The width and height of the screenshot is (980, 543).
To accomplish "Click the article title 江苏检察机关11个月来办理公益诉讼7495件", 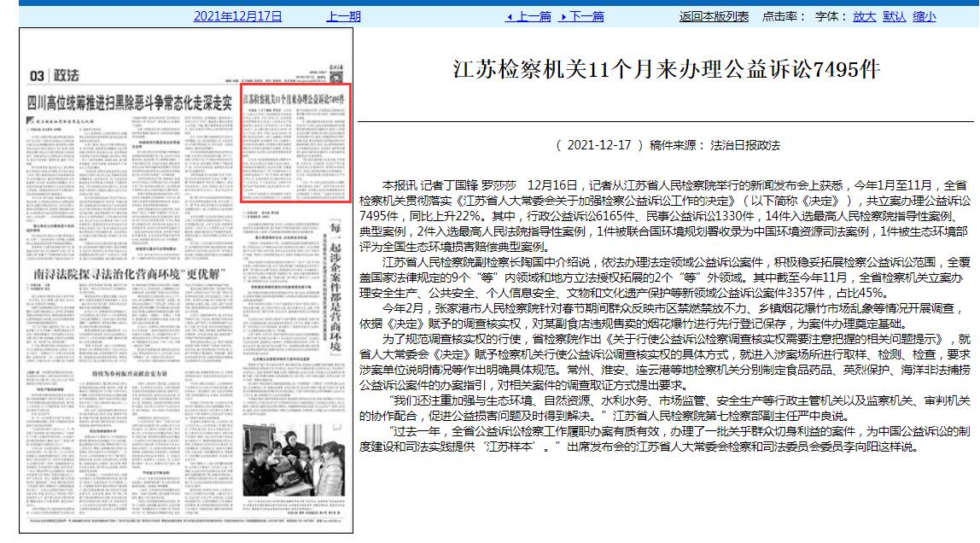I will click(x=666, y=69).
